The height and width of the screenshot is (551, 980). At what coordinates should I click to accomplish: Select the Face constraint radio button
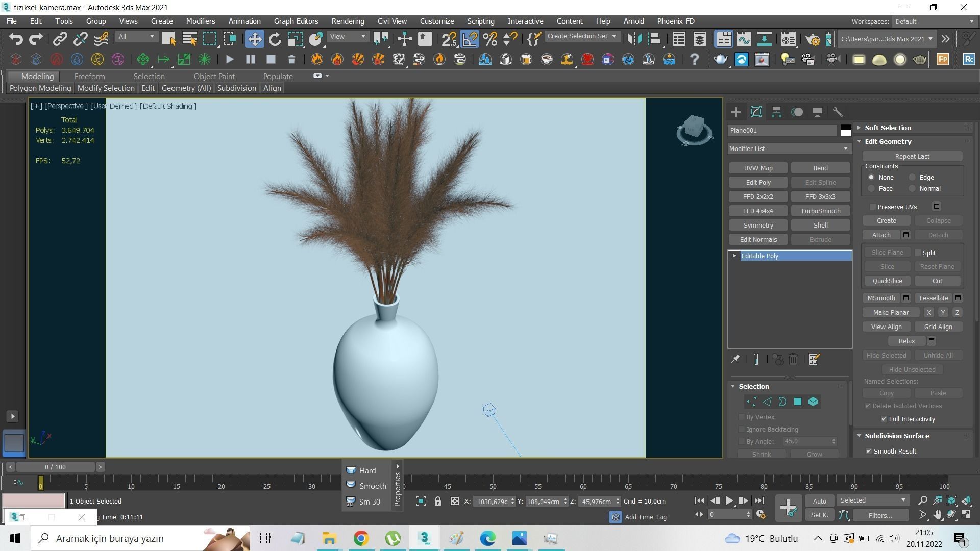871,188
